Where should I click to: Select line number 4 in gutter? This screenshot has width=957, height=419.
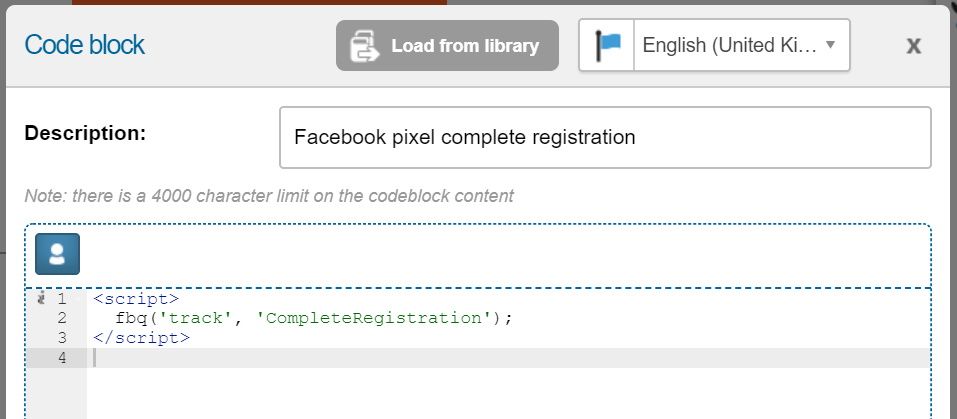tap(62, 358)
